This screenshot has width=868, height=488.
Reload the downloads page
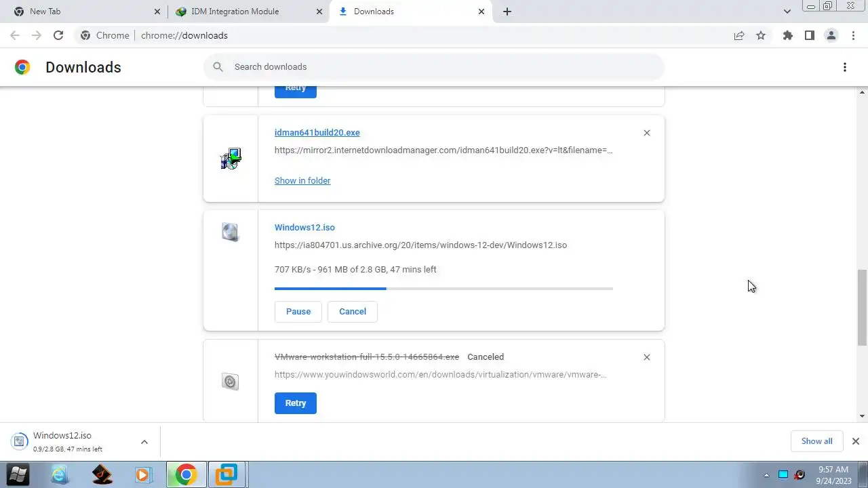click(x=58, y=35)
